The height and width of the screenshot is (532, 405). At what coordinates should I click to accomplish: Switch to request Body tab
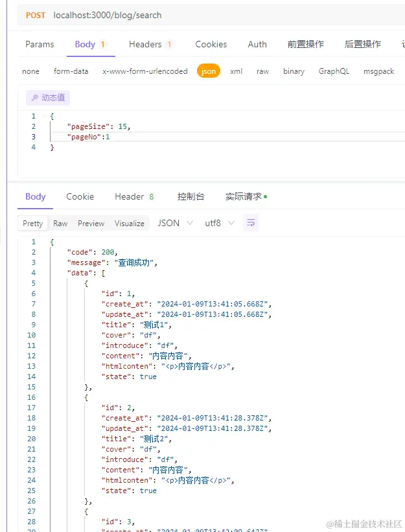point(90,45)
